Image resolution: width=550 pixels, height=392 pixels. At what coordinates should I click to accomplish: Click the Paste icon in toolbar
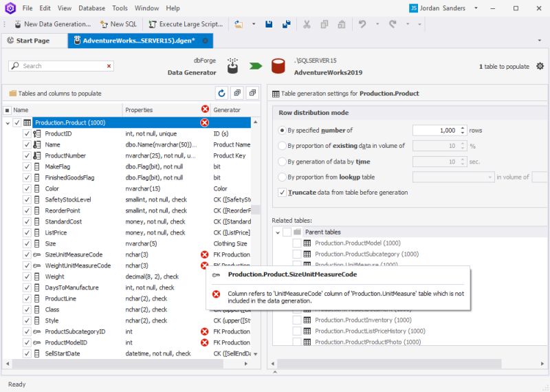pos(341,24)
